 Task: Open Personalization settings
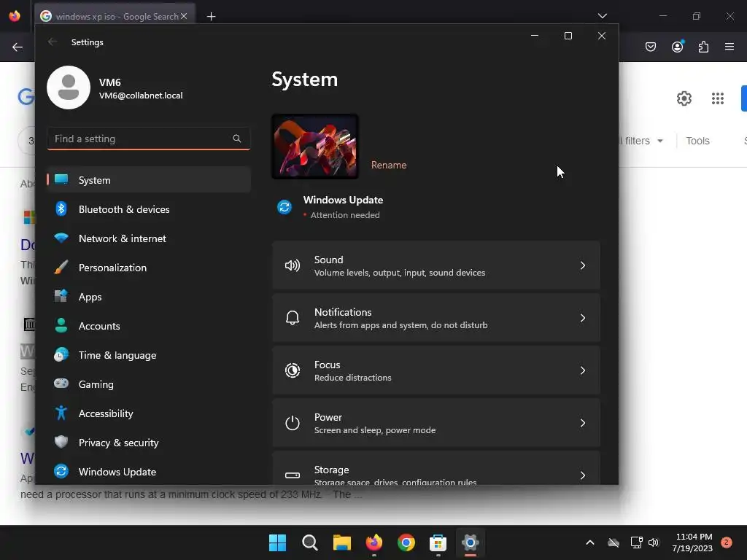coord(149,268)
